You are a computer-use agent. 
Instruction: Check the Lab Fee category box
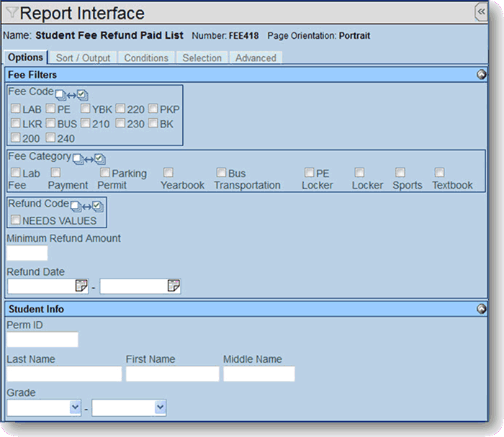point(15,173)
